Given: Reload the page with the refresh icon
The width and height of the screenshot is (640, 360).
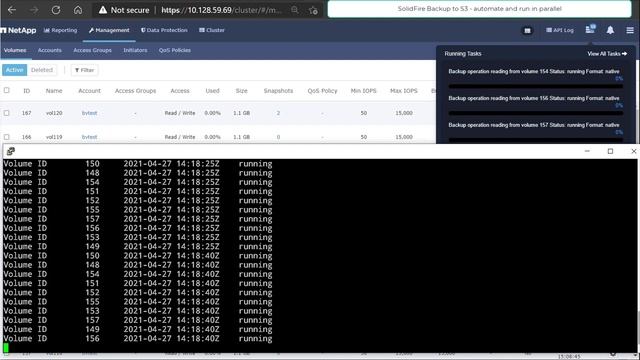Looking at the screenshot, I should (x=56, y=10).
